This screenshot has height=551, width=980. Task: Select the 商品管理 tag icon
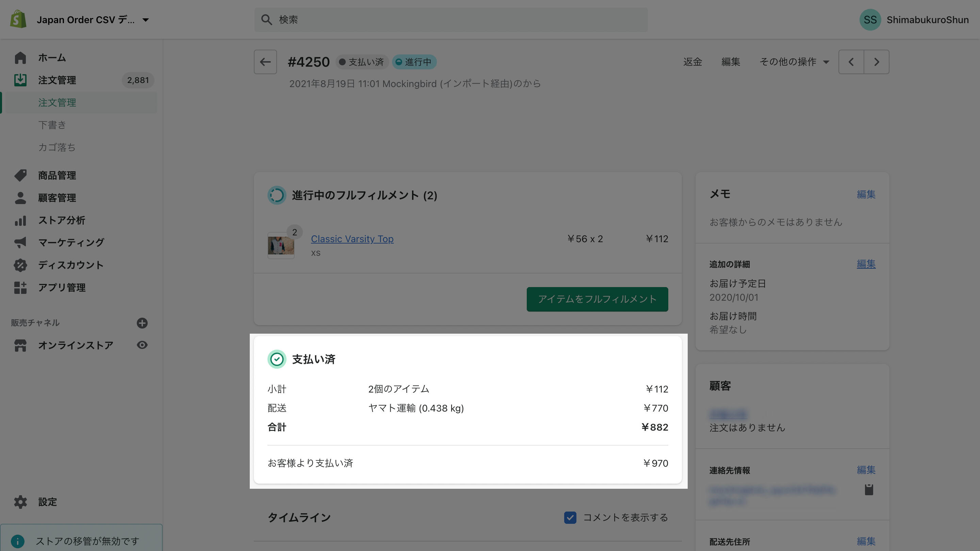click(x=20, y=175)
